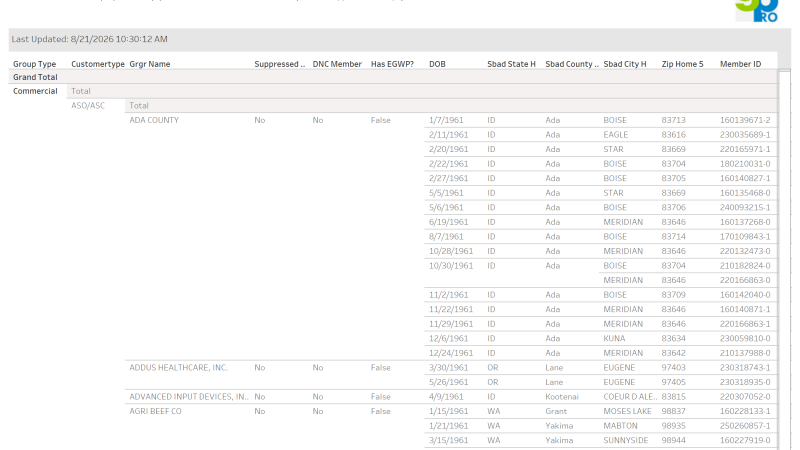Select the ADA COUNTY group name

pyautogui.click(x=154, y=120)
